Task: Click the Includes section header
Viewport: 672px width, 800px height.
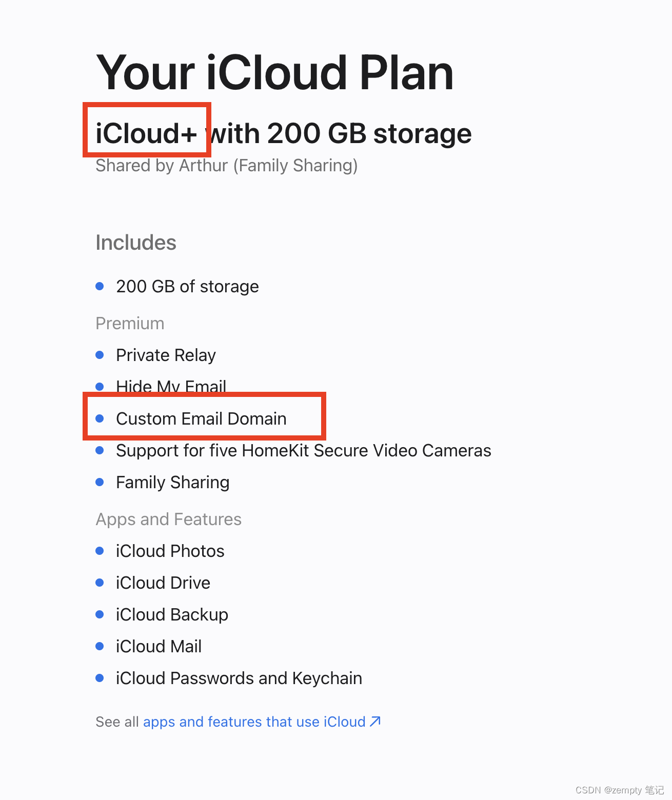Action: click(135, 242)
